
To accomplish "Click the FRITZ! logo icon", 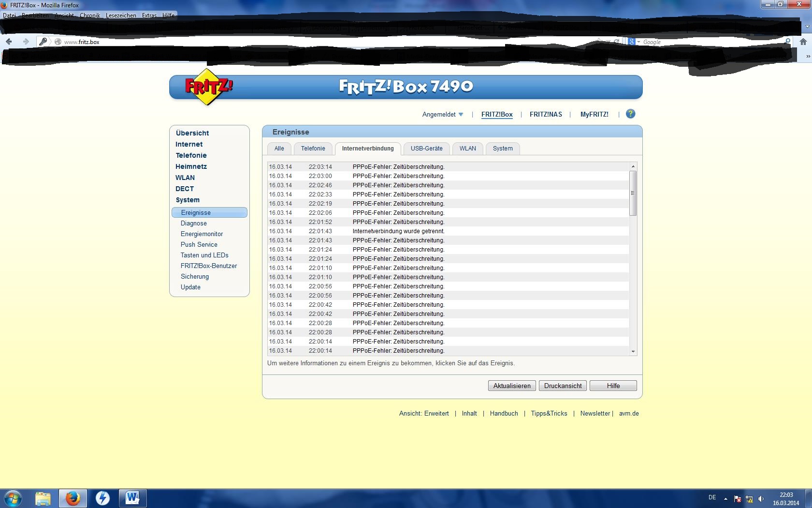I will [208, 87].
